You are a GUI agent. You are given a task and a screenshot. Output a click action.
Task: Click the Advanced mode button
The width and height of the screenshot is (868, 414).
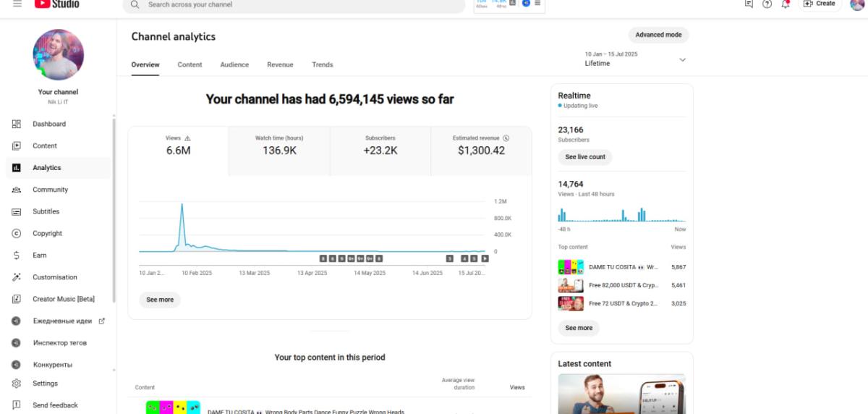point(658,35)
